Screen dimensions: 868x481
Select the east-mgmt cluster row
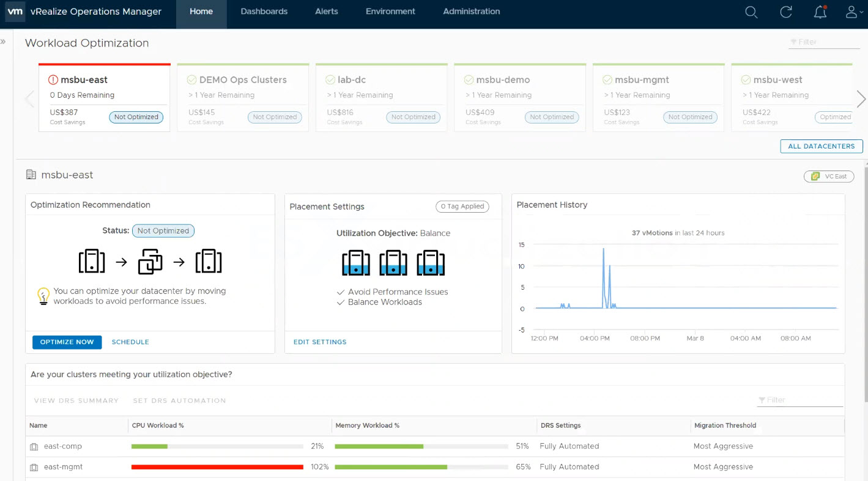[435, 467]
